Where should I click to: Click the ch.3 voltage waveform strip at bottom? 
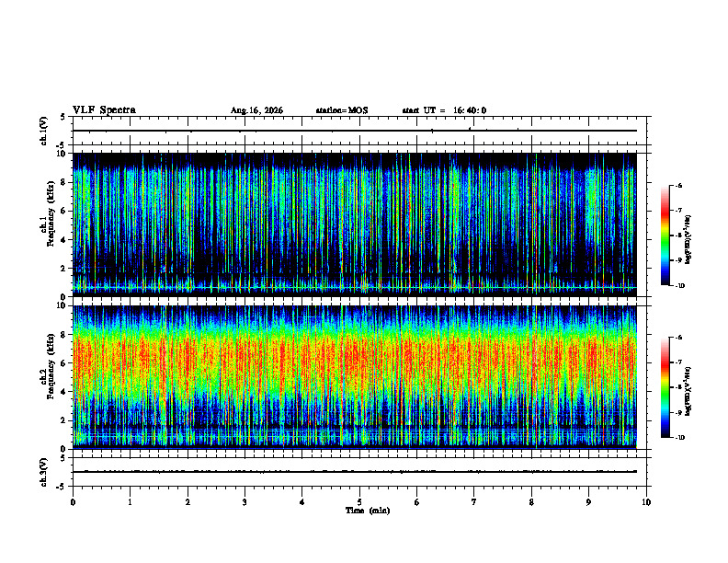359,472
